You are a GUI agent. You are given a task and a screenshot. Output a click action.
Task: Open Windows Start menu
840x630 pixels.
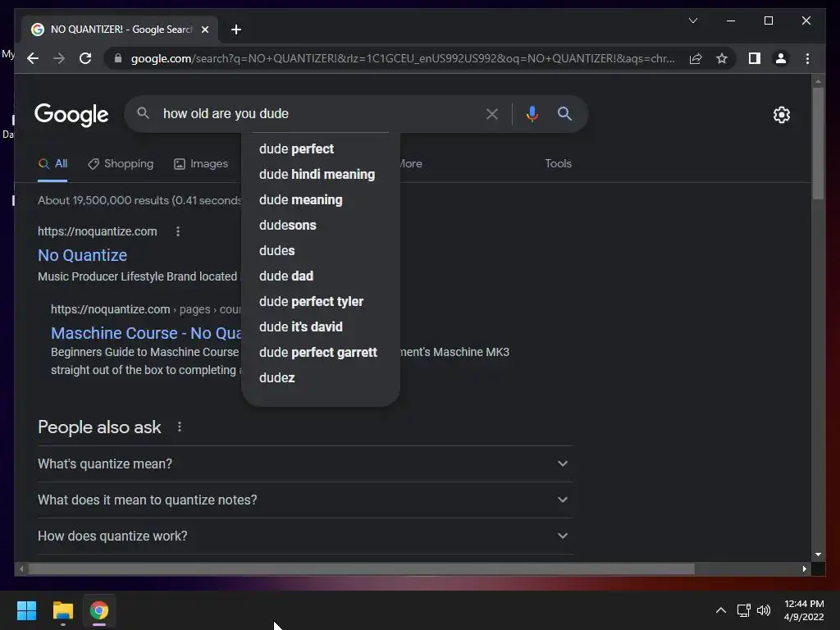(x=26, y=610)
